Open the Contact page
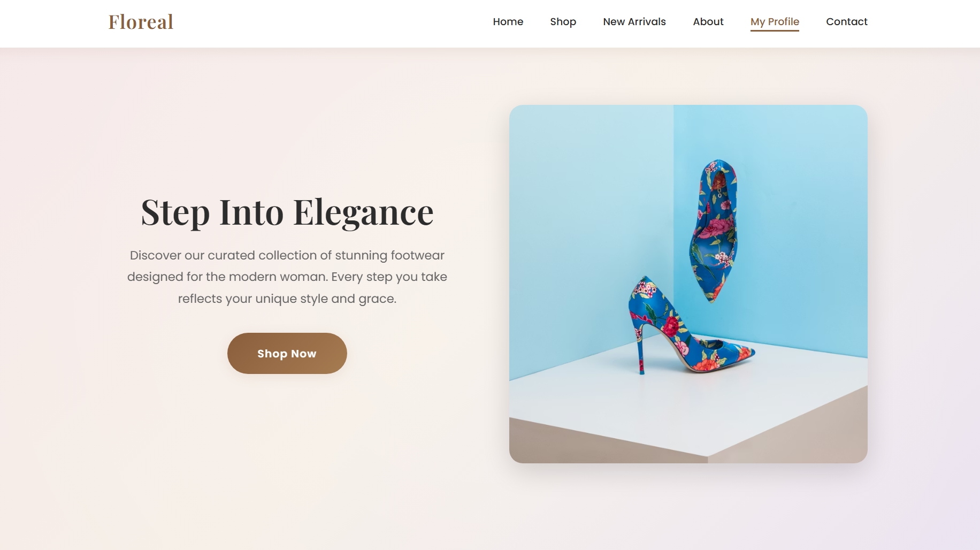 [846, 21]
